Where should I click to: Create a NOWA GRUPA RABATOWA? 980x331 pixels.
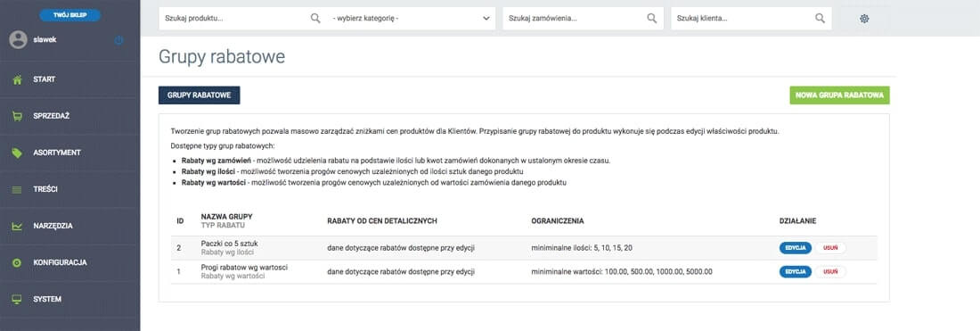point(839,95)
